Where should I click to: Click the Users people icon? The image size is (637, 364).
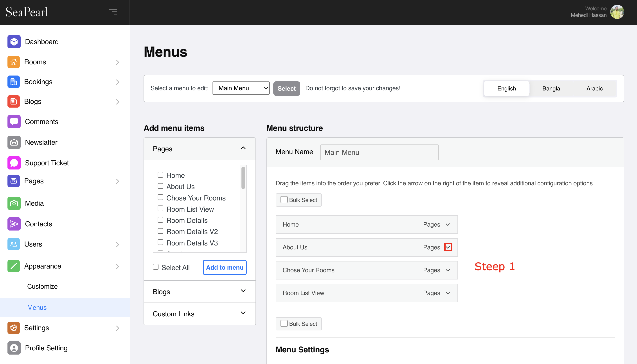coord(14,244)
